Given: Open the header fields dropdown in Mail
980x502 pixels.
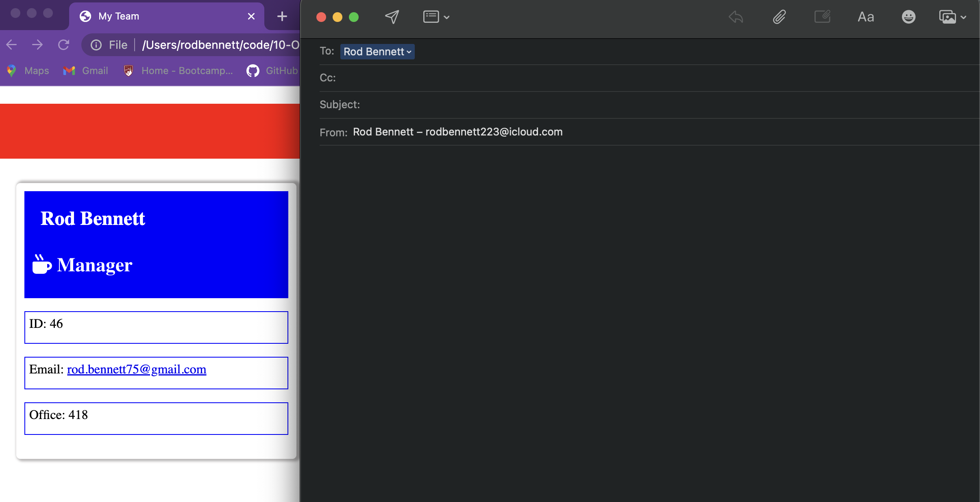Looking at the screenshot, I should tap(435, 17).
